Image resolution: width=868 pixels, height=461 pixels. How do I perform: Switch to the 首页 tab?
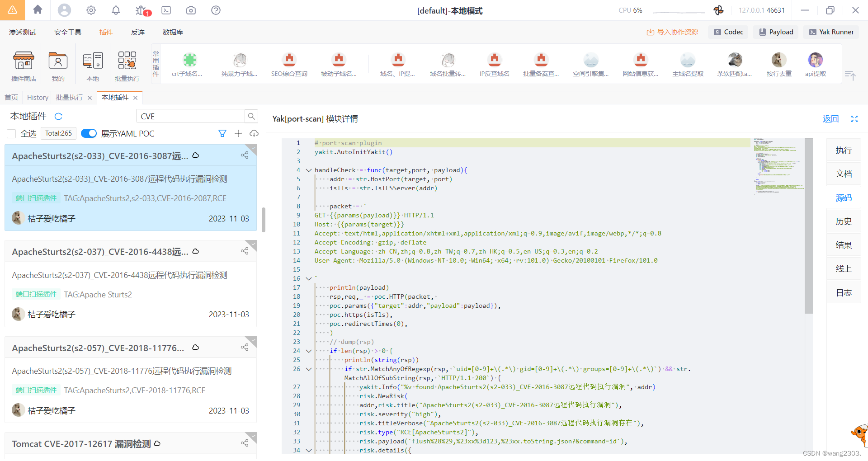11,98
